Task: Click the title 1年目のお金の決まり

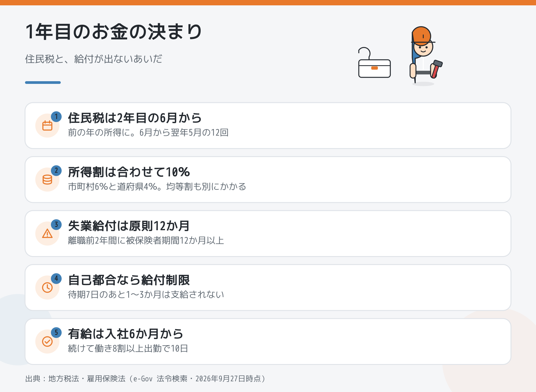Action: tap(114, 32)
